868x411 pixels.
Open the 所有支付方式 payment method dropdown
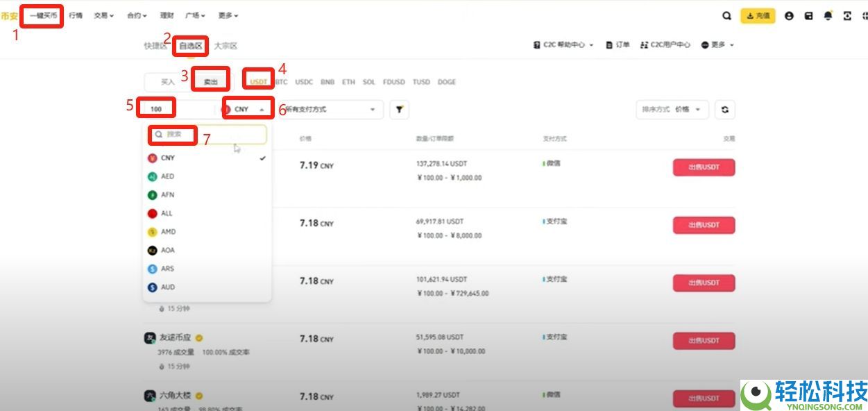pos(326,109)
